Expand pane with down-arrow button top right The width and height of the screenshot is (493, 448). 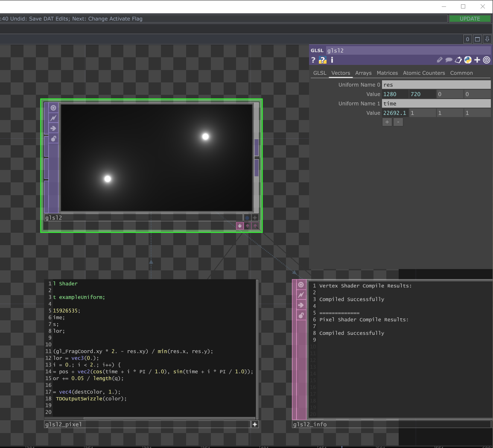(487, 39)
